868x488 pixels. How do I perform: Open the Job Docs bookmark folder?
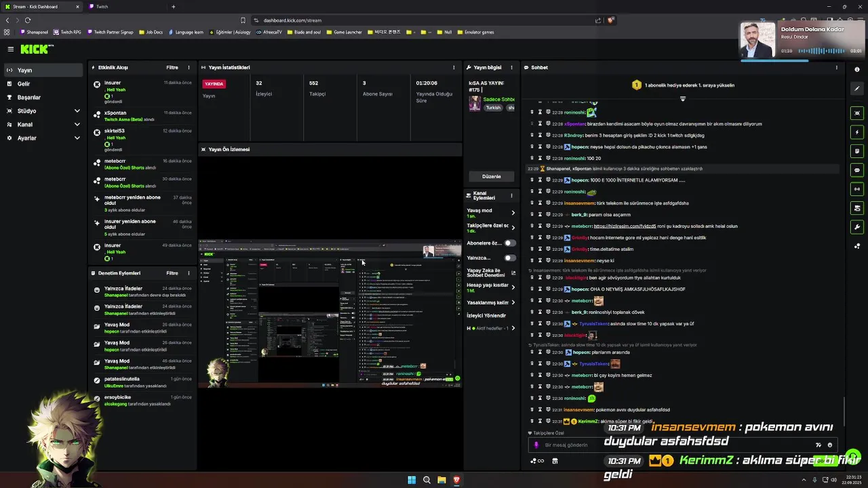(151, 32)
